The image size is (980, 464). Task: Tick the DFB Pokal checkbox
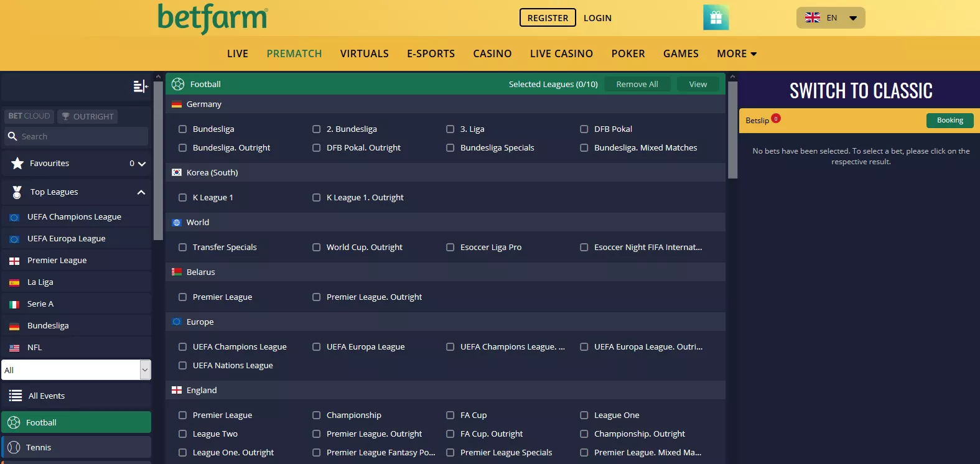coord(584,129)
